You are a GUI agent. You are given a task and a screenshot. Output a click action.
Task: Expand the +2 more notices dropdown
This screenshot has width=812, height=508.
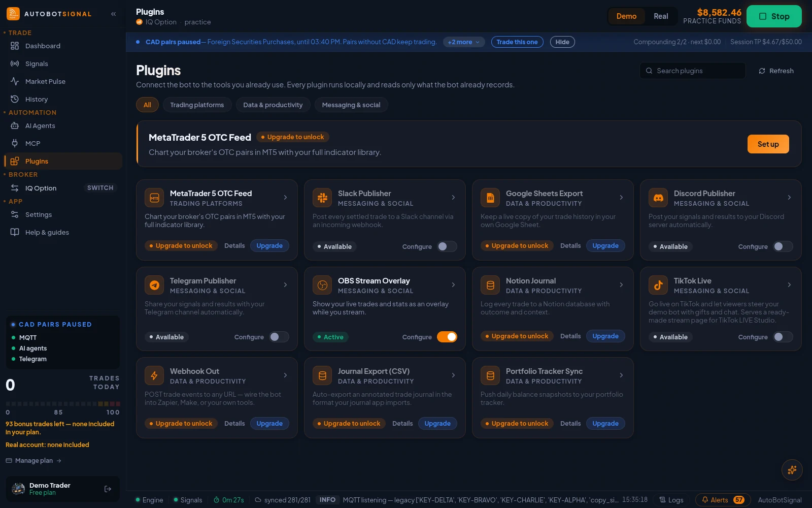[464, 42]
